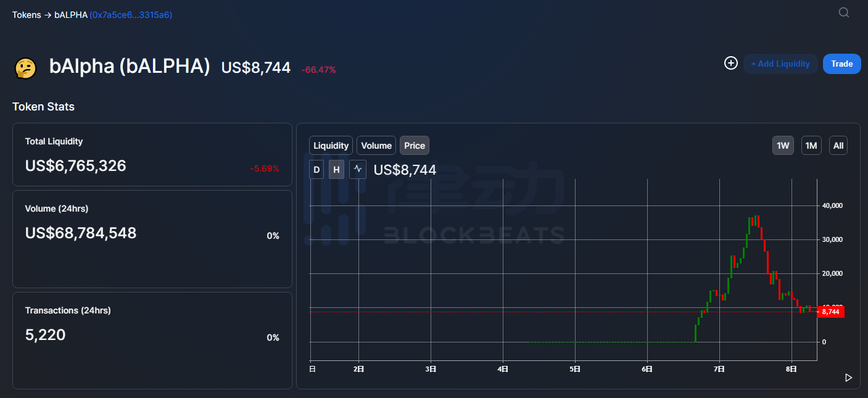
Task: Click the Total Liquidity stats card
Action: click(x=152, y=154)
